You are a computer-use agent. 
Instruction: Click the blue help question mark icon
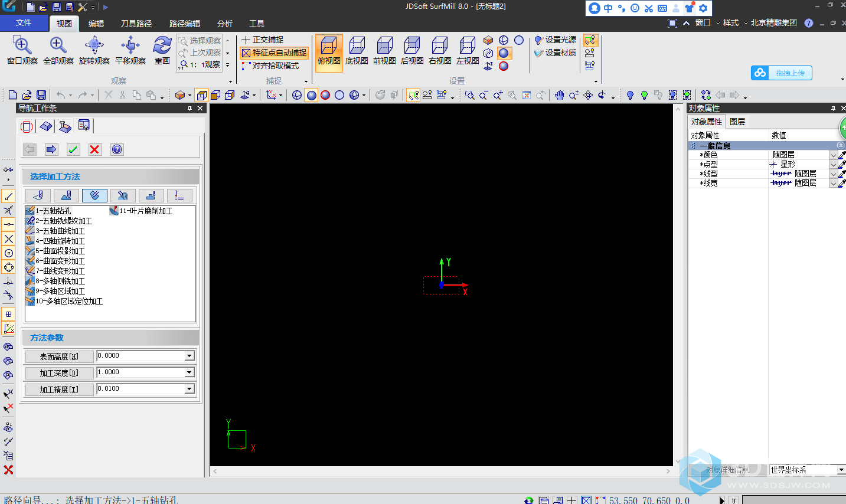pos(117,149)
